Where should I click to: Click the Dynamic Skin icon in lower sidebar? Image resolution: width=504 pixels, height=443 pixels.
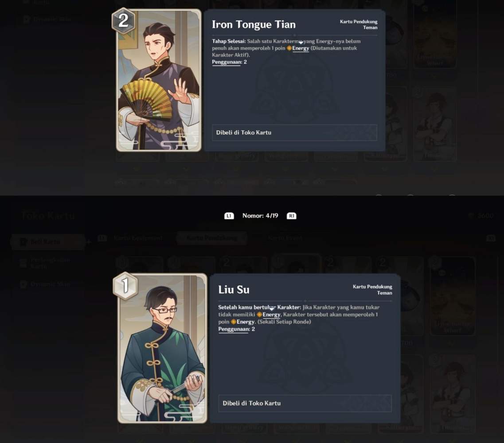23,284
